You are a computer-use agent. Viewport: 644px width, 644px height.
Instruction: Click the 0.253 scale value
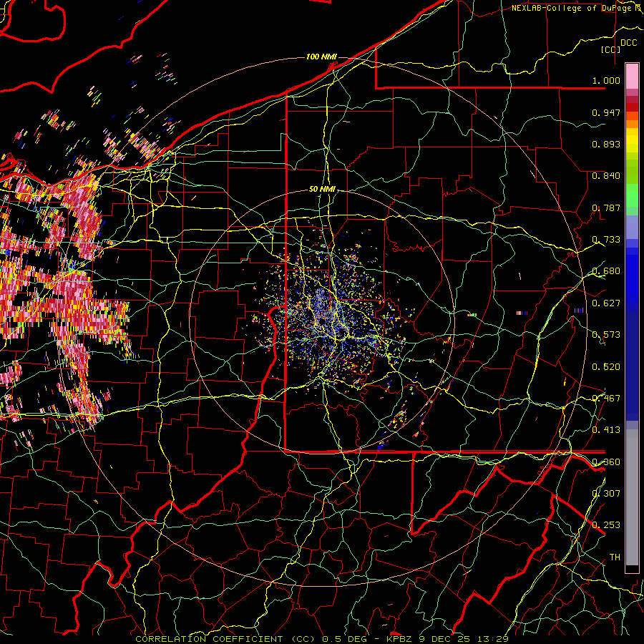pos(606,525)
